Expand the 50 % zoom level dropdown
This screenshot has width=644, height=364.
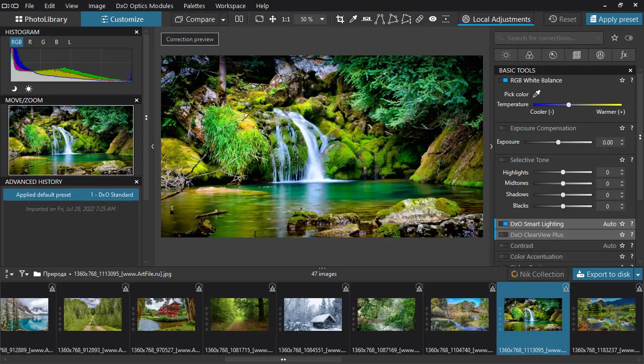[x=322, y=19]
